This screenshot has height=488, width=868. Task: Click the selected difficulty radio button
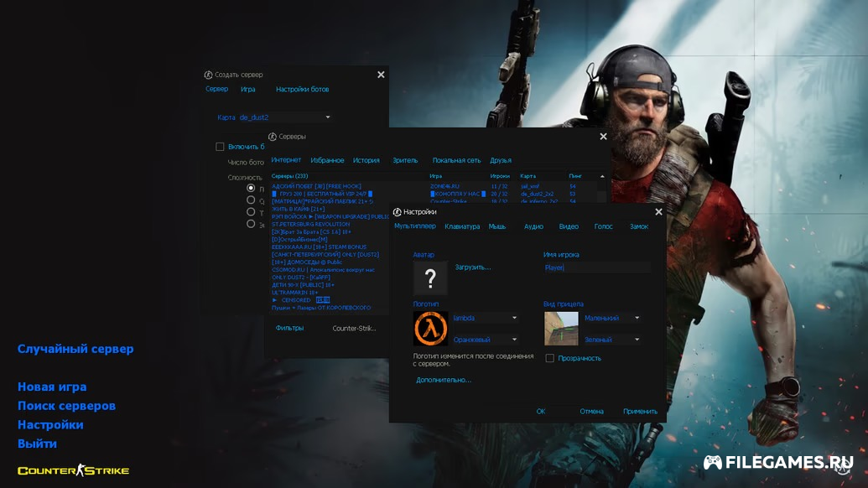251,188
